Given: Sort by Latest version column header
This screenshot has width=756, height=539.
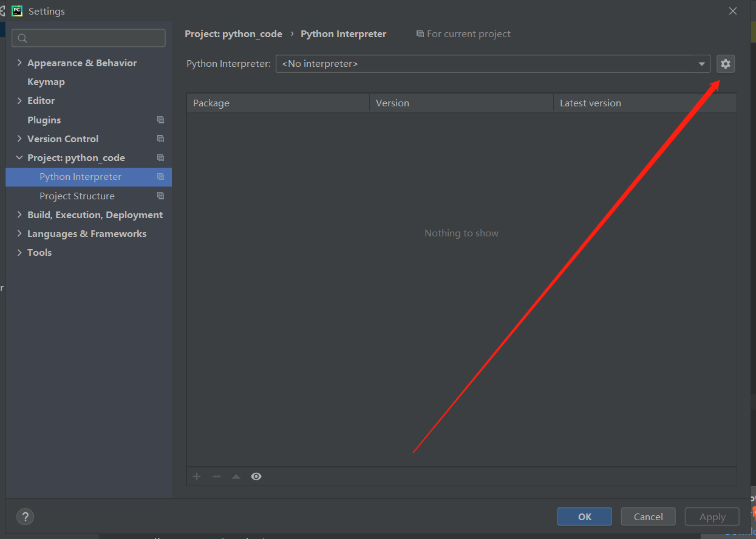Looking at the screenshot, I should coord(645,103).
